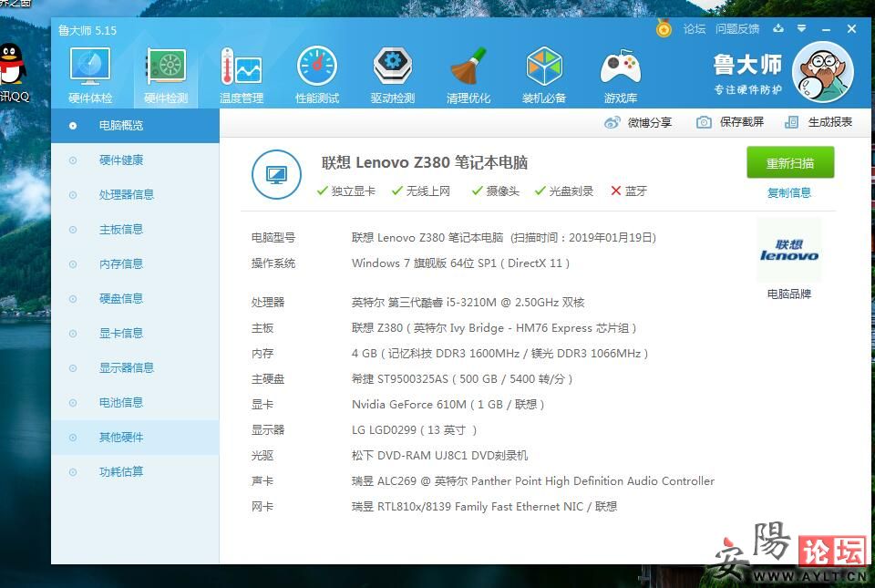Select 主板信息 in the sidebar
Viewport: 875px width, 588px height.
pos(135,230)
